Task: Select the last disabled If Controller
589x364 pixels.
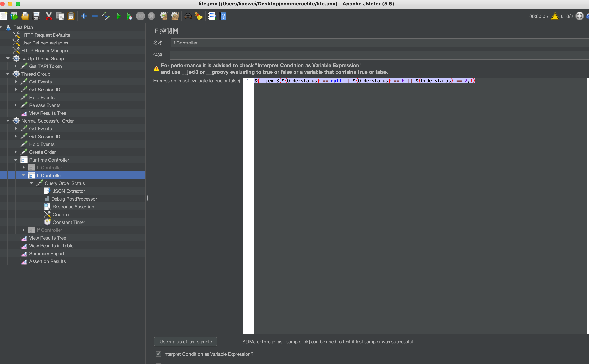Action: click(49, 230)
